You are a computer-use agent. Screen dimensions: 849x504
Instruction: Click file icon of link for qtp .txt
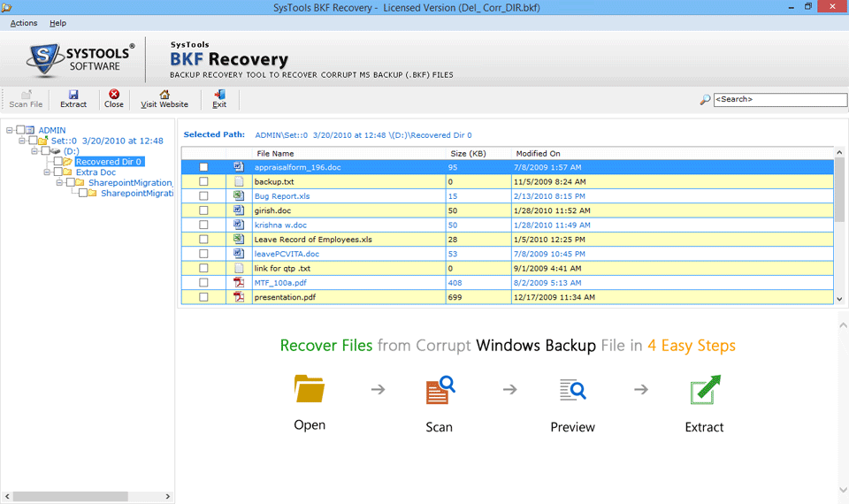(x=239, y=268)
